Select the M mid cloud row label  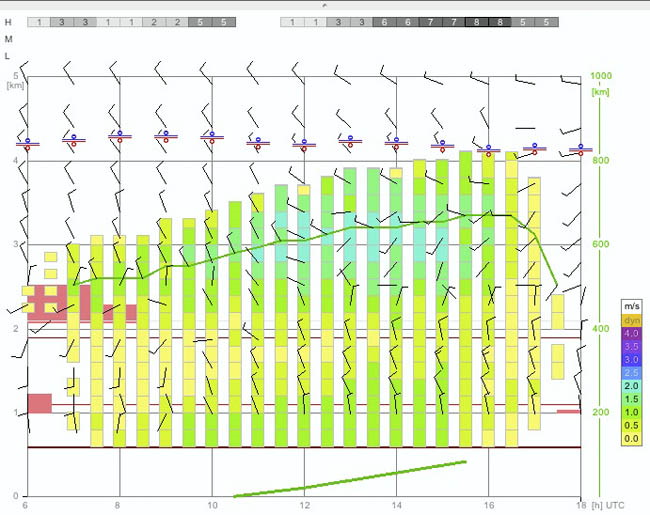(8, 39)
